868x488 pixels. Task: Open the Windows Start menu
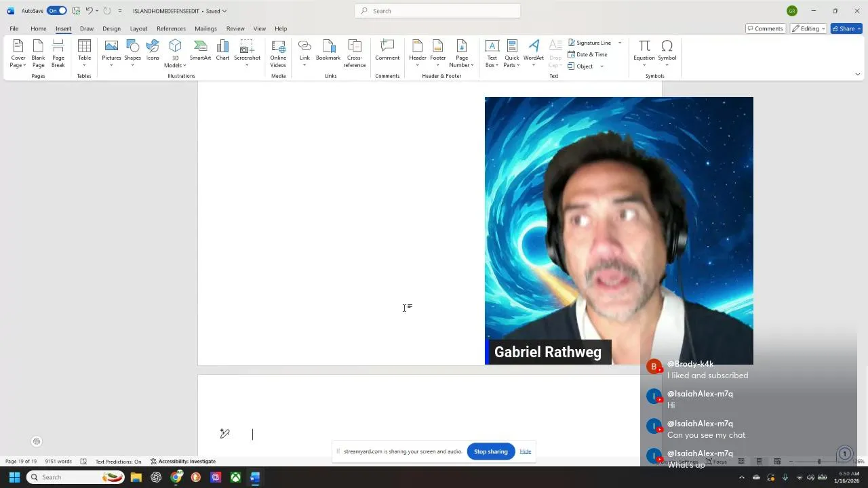[14, 477]
